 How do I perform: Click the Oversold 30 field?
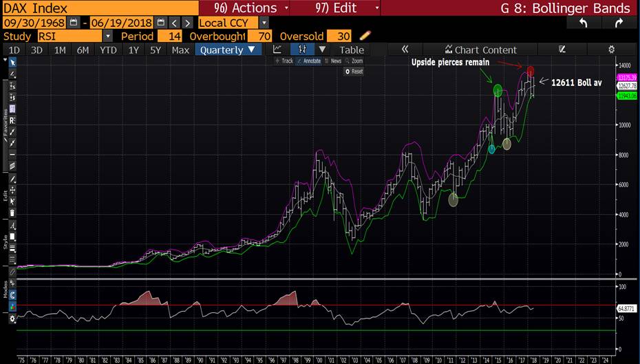tap(339, 36)
